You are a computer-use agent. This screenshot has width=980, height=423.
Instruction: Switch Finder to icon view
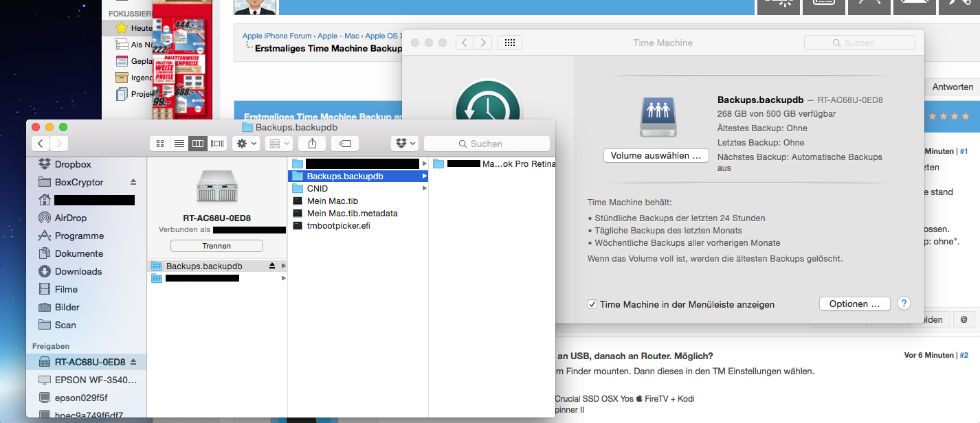[160, 144]
